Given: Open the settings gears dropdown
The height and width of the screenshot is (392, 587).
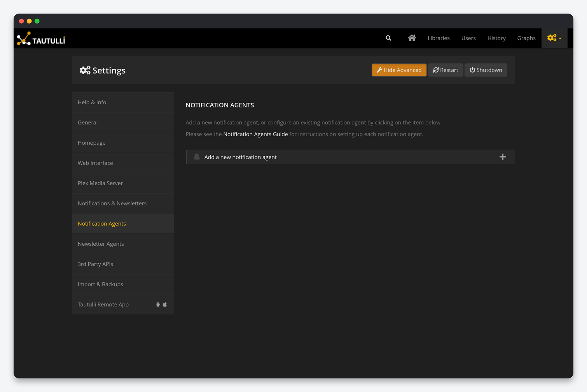Looking at the screenshot, I should point(554,38).
